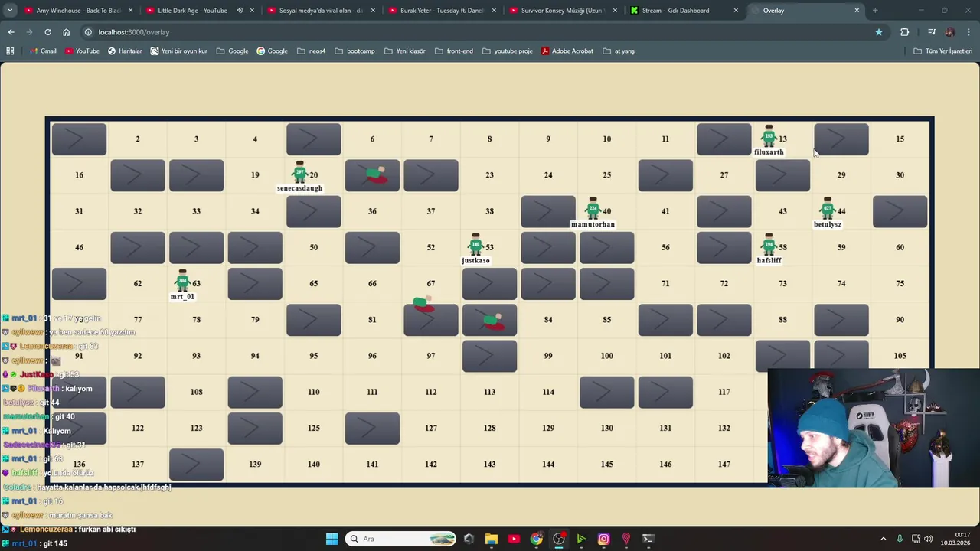Open the Haritalar bookmark
Viewport: 980px width, 551px height.
pos(125,51)
